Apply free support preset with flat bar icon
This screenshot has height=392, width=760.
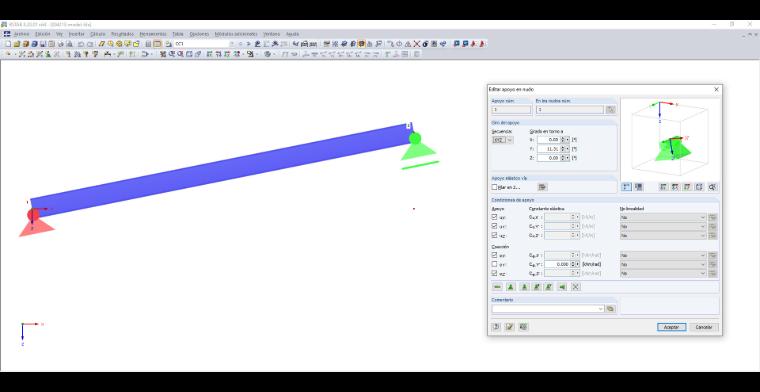click(497, 287)
